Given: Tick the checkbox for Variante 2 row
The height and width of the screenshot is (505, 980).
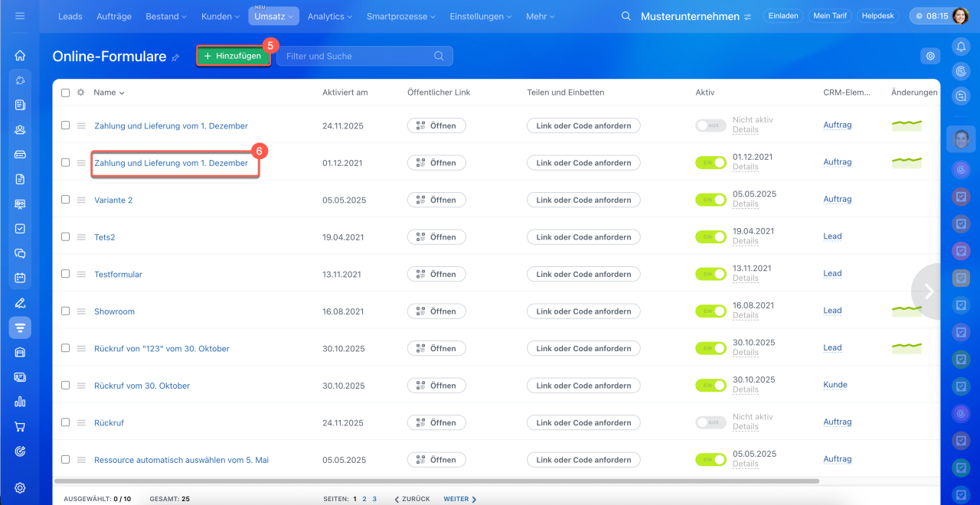Looking at the screenshot, I should click(65, 200).
